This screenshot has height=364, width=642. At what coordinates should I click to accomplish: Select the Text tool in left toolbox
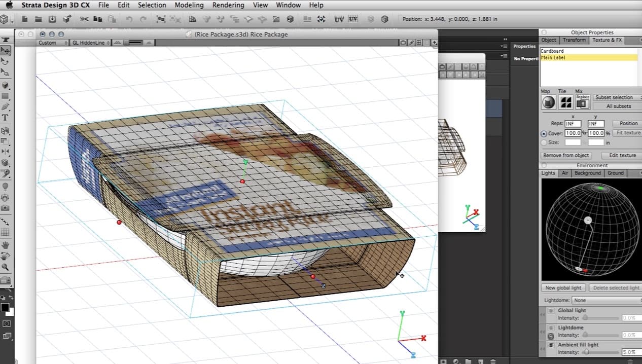(5, 118)
